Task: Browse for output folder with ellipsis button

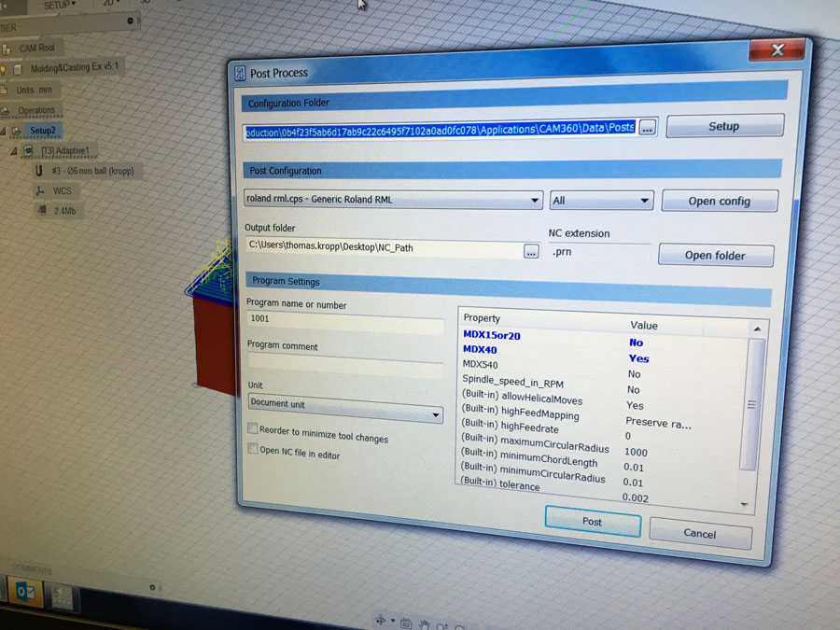Action: pos(531,251)
